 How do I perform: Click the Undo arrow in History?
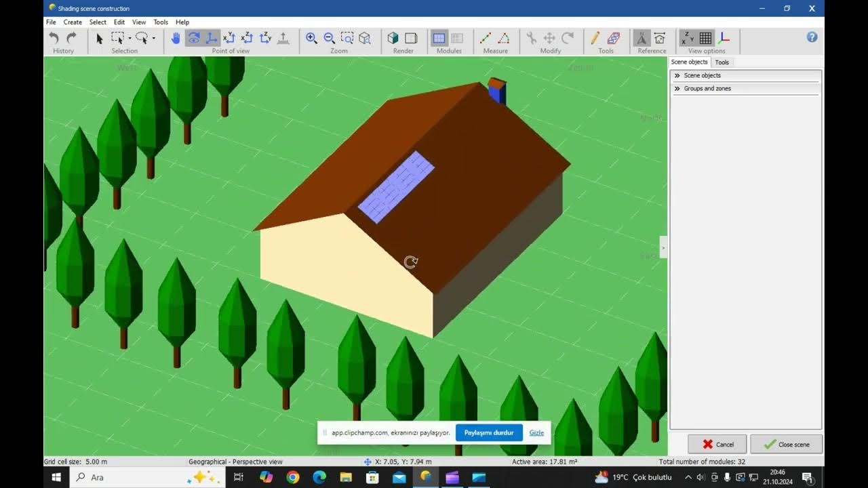pyautogui.click(x=55, y=39)
